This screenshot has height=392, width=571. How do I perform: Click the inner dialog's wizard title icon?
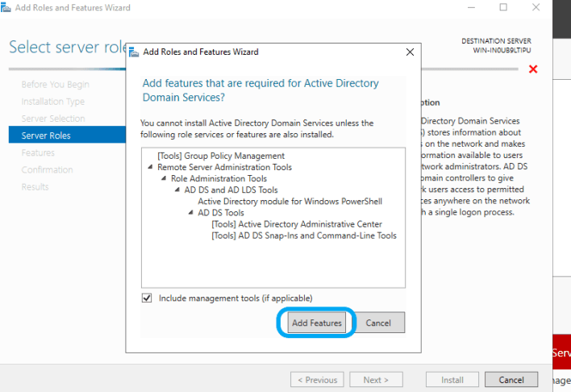[134, 52]
